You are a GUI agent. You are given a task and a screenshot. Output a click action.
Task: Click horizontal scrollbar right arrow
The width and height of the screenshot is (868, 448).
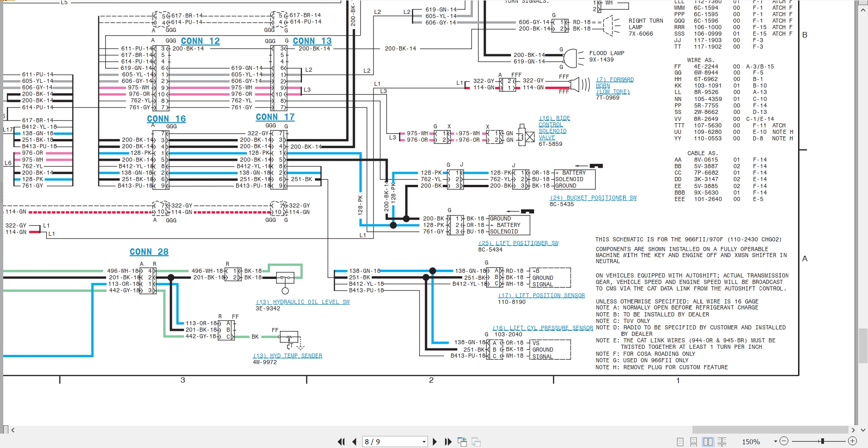(x=853, y=430)
